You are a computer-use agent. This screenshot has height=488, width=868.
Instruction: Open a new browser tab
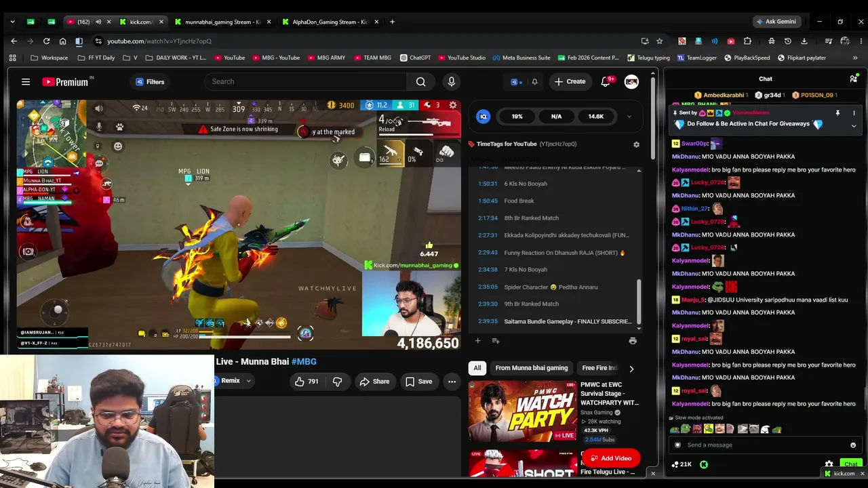coord(392,22)
